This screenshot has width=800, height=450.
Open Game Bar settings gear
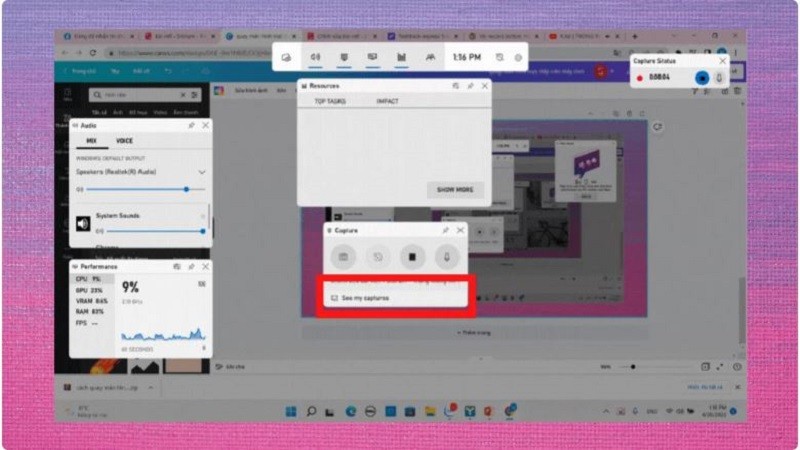click(x=518, y=58)
